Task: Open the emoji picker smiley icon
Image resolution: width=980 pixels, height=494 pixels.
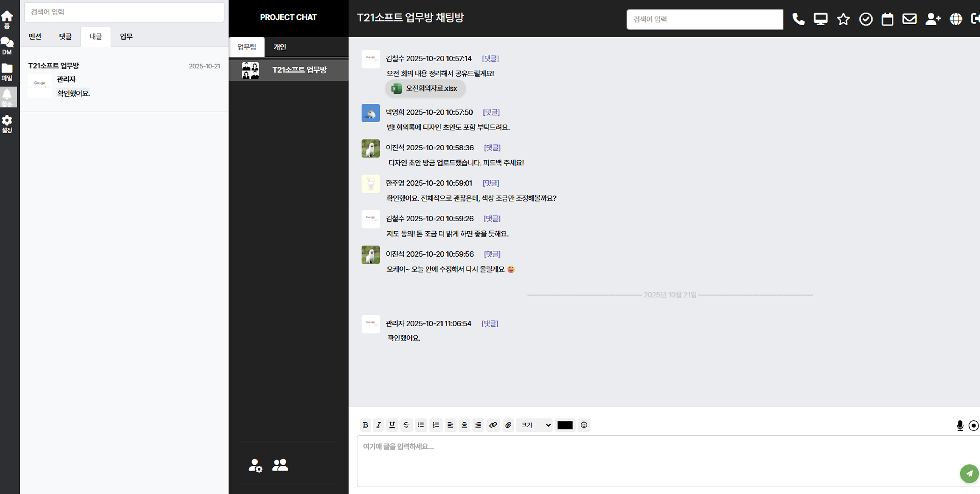Action: pos(584,425)
